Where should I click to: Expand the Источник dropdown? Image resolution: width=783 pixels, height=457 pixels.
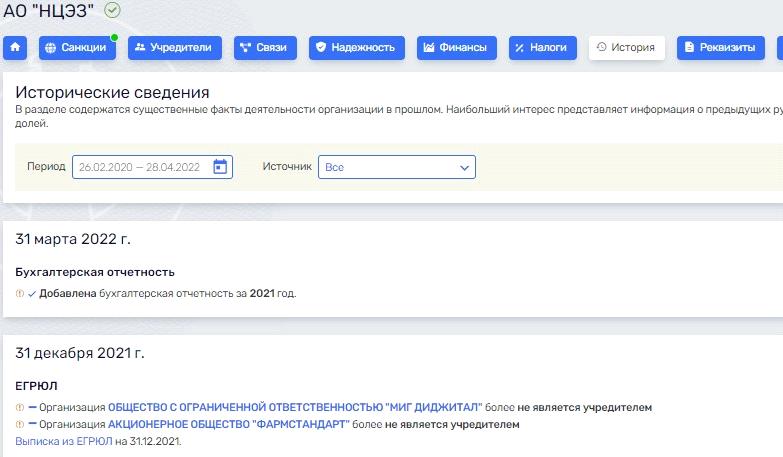coord(397,167)
